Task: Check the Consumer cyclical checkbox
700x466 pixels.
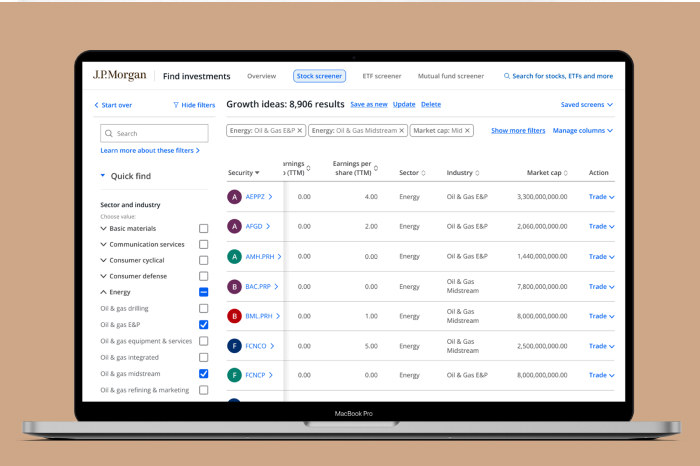Action: pyautogui.click(x=204, y=260)
